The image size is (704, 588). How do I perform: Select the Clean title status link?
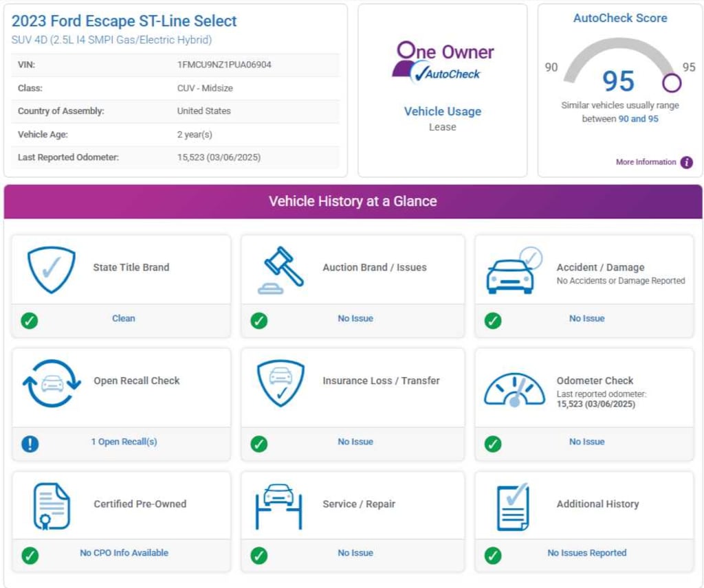click(124, 318)
